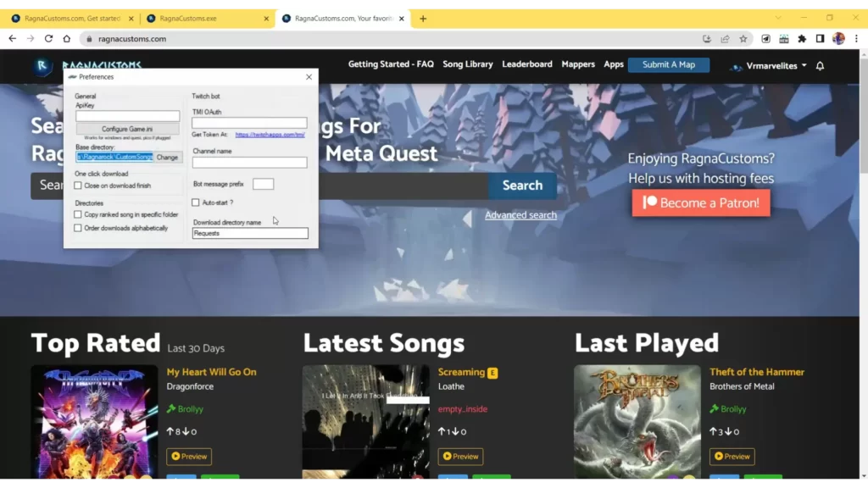The image size is (868, 488).
Task: Preview Theft of the Hammer
Action: coord(732,457)
